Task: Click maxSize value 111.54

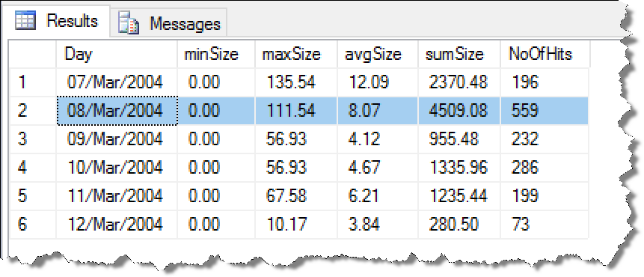Action: (x=295, y=111)
